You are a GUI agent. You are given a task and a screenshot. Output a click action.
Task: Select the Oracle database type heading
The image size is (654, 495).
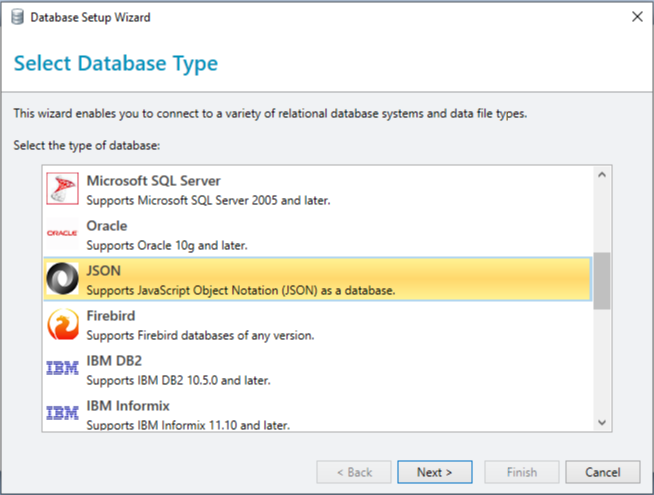[107, 226]
